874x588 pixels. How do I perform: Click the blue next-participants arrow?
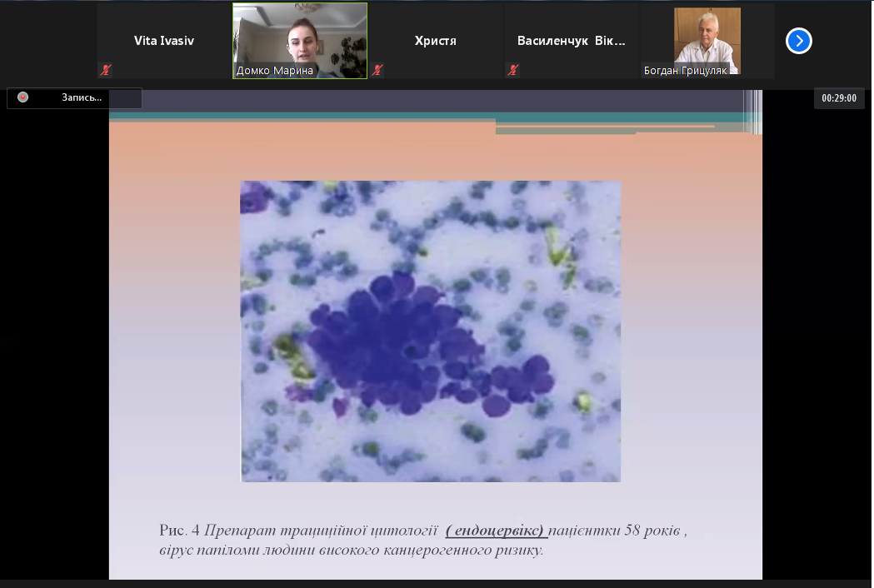tap(798, 40)
